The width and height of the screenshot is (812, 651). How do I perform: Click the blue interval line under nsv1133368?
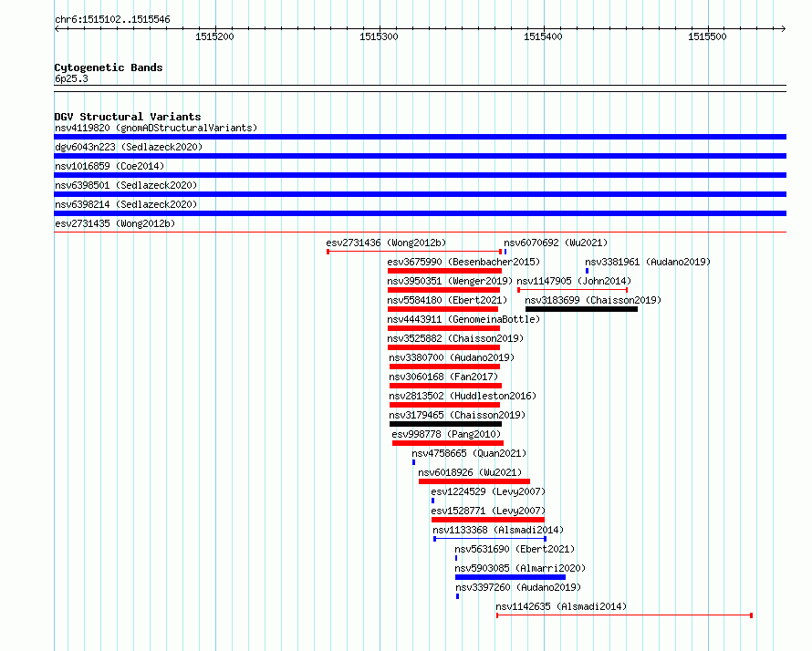point(490,539)
